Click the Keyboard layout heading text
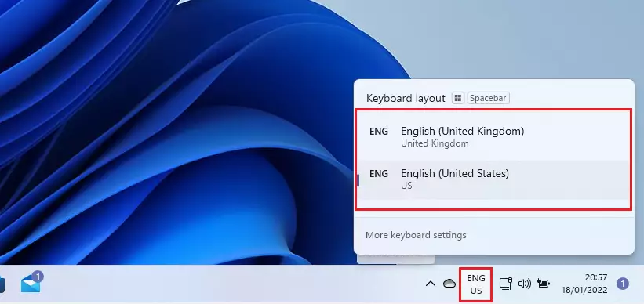 406,99
